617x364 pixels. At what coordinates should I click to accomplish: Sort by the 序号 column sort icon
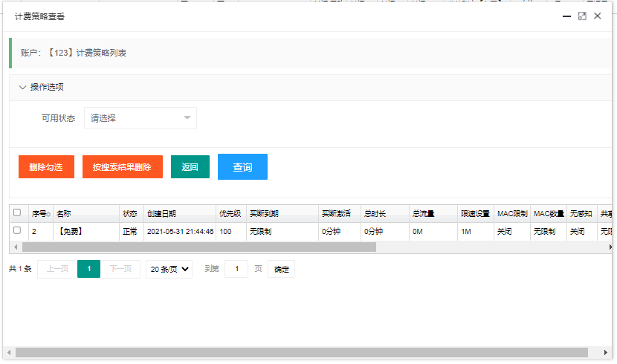pos(48,214)
